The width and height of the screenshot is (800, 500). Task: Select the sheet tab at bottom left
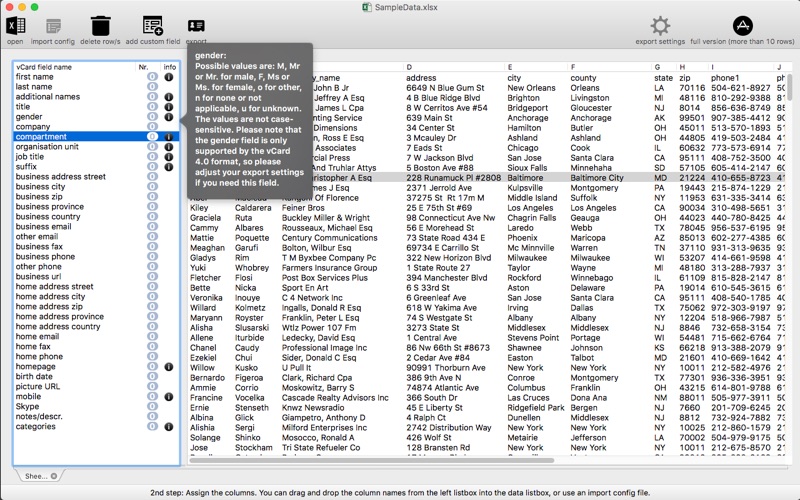pos(35,476)
